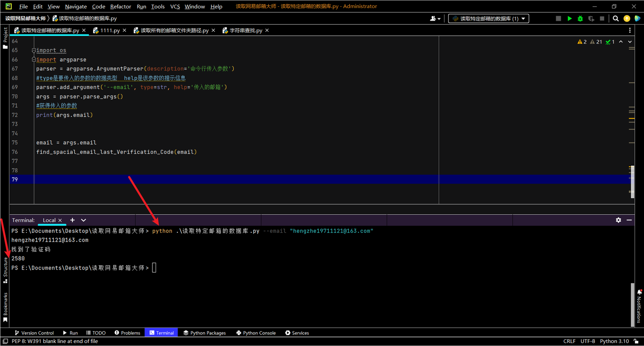Open the Code With Me user menu
Image resolution: width=644 pixels, height=346 pixels.
(x=435, y=18)
